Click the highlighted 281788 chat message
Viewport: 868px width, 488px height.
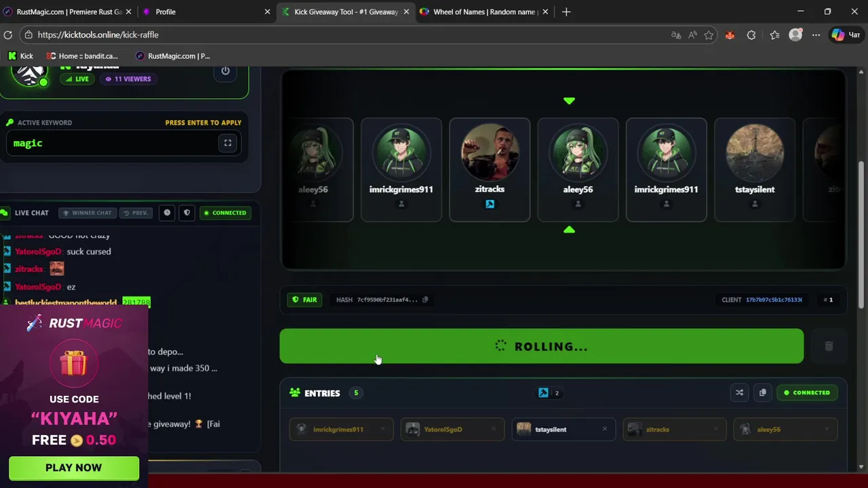point(136,302)
